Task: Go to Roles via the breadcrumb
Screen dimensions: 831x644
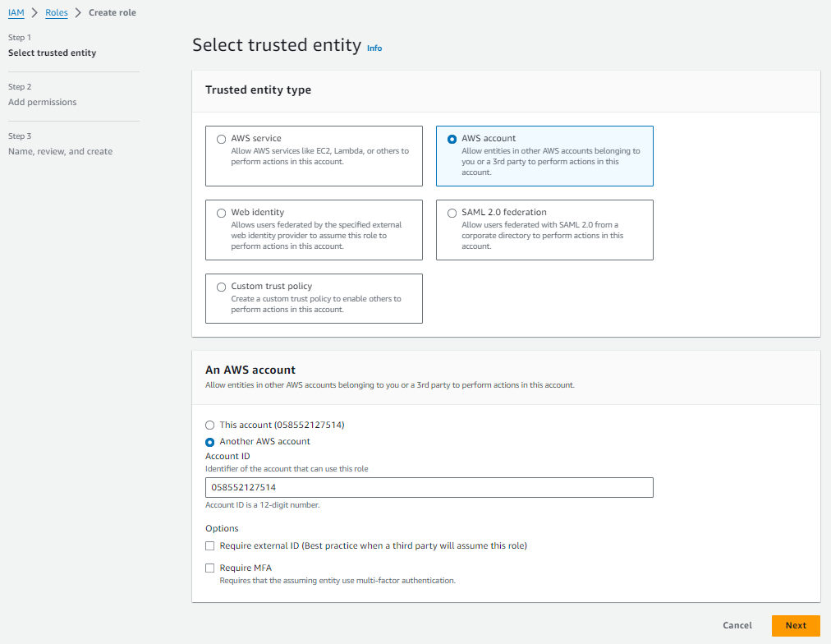Action: tap(56, 12)
